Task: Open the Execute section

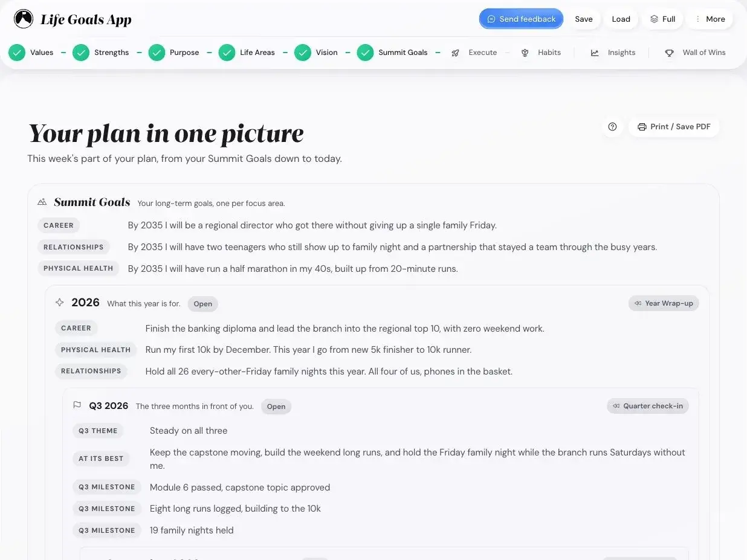Action: click(474, 53)
